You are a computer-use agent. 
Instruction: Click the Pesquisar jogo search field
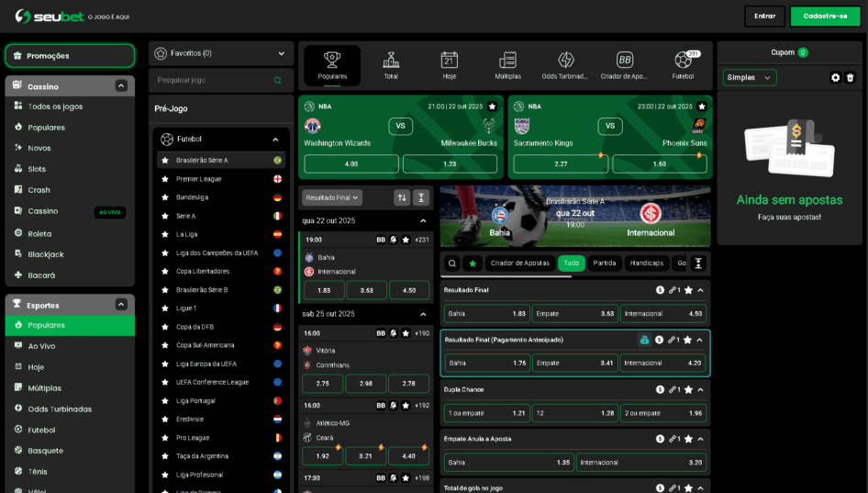click(221, 80)
